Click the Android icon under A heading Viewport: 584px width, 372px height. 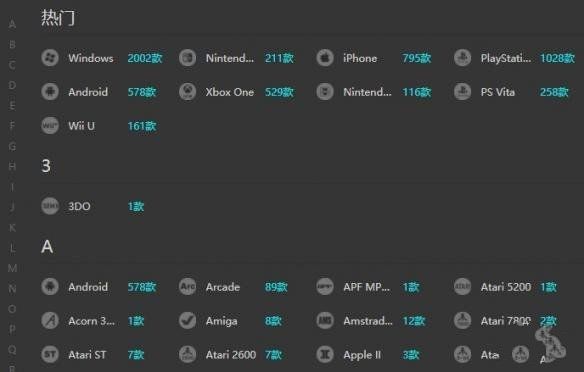[50, 287]
